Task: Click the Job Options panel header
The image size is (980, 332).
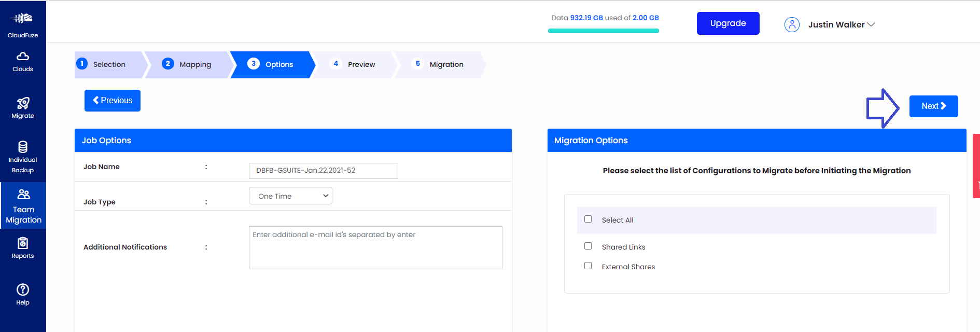Action: tap(293, 140)
